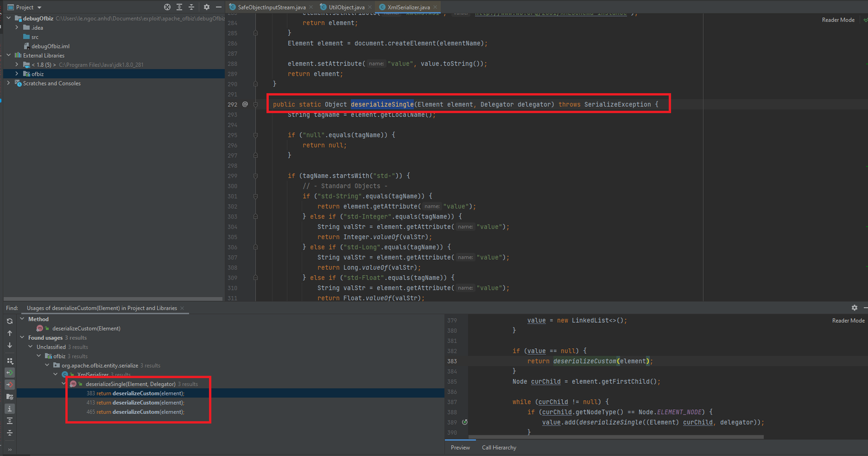This screenshot has height=456, width=868.
Task: Jump to next occurrence with down arrow
Action: [x=9, y=346]
